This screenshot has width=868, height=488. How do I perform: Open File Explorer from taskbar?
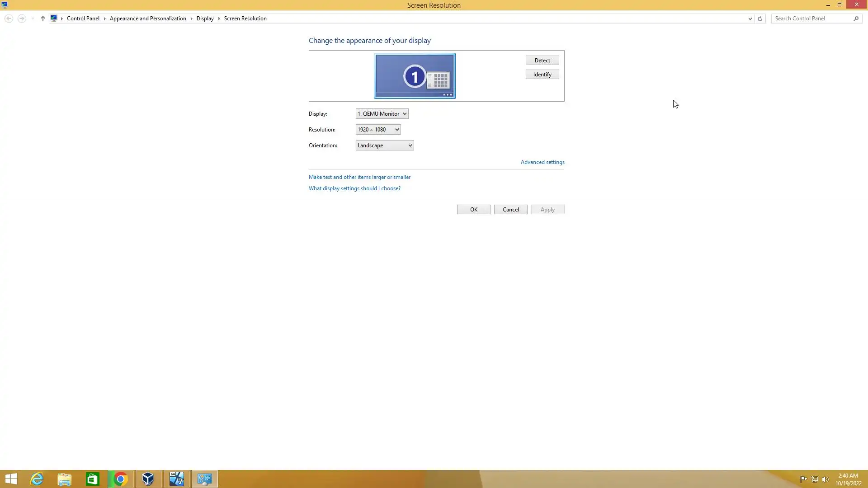pyautogui.click(x=65, y=479)
